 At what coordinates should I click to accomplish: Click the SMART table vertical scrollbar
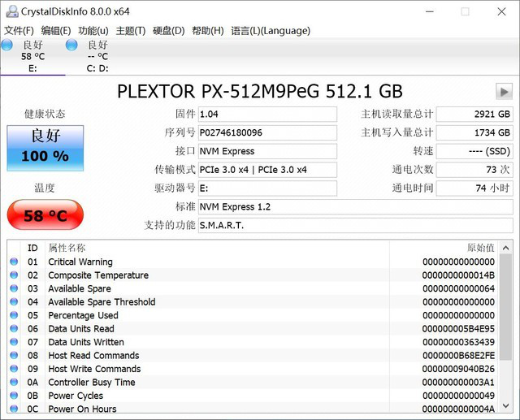pos(505,325)
